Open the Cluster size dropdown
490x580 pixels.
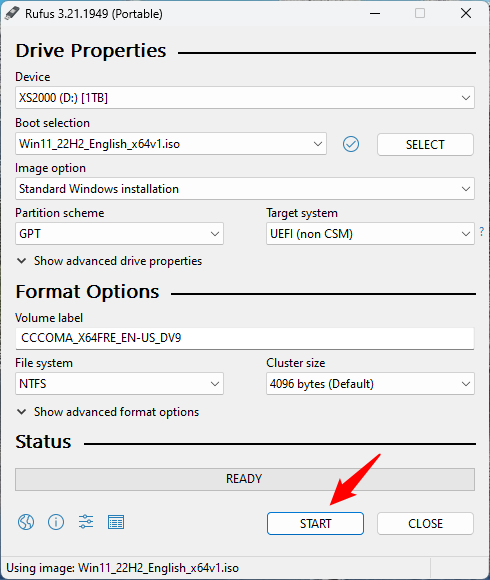[370, 384]
